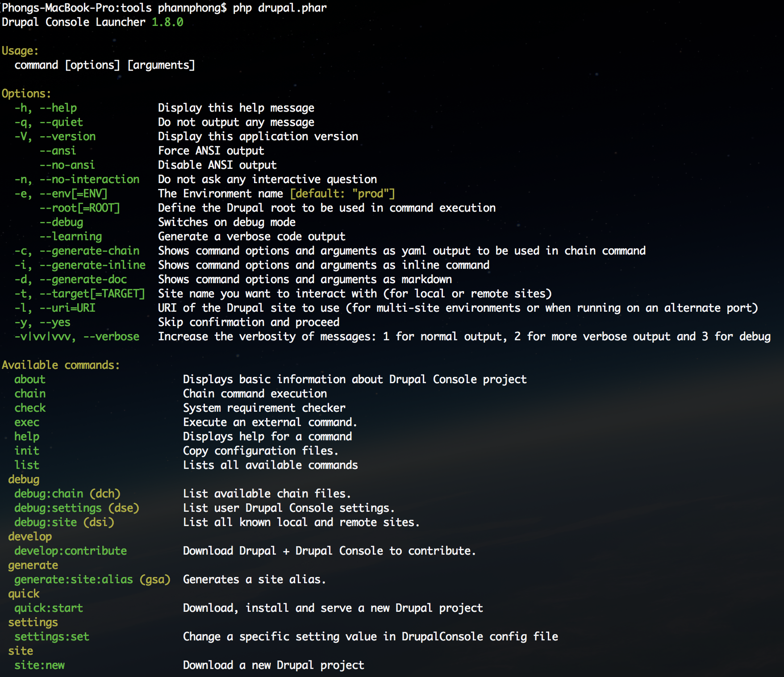Image resolution: width=784 pixels, height=677 pixels.
Task: Click the '-e, --env[=ENV]' option
Action: [x=61, y=194]
